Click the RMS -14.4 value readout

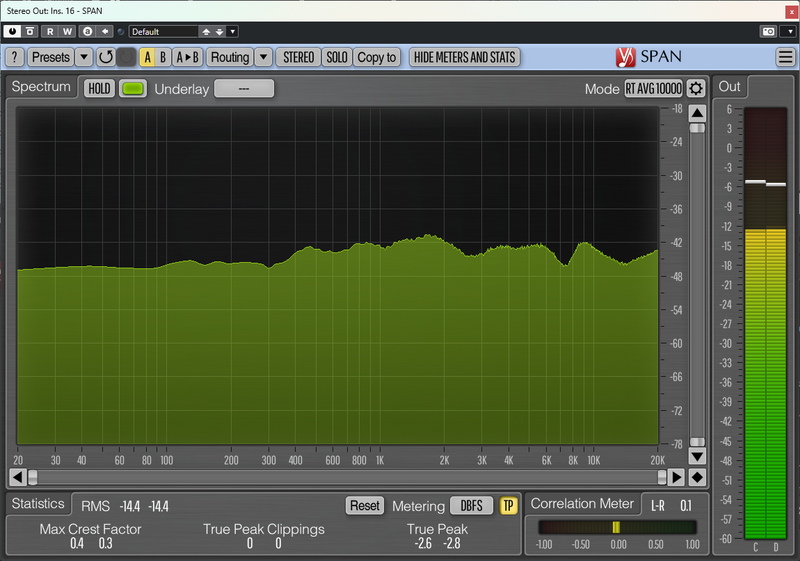130,506
